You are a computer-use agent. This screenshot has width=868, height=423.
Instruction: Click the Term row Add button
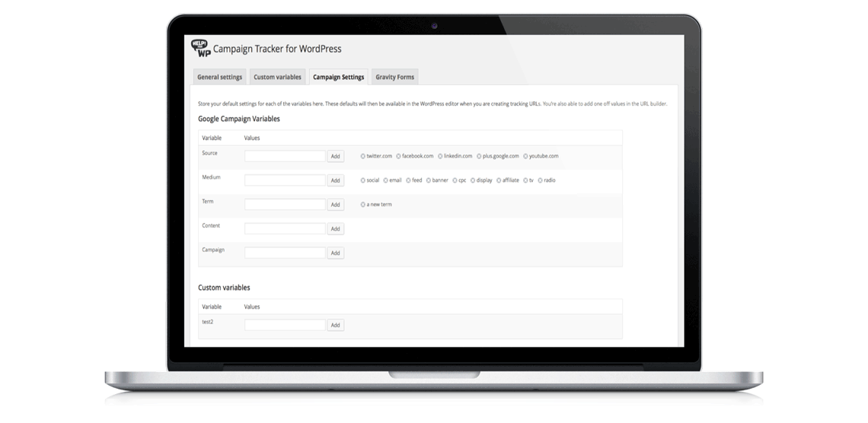pos(336,205)
